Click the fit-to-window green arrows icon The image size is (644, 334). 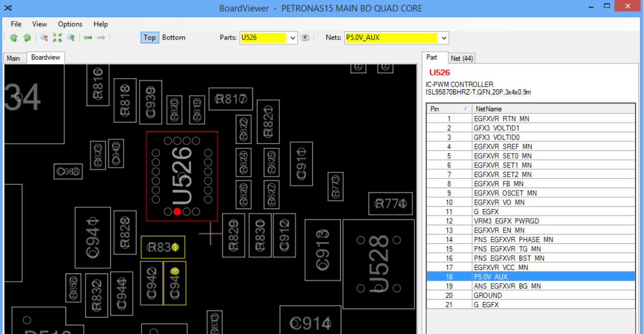coord(57,38)
